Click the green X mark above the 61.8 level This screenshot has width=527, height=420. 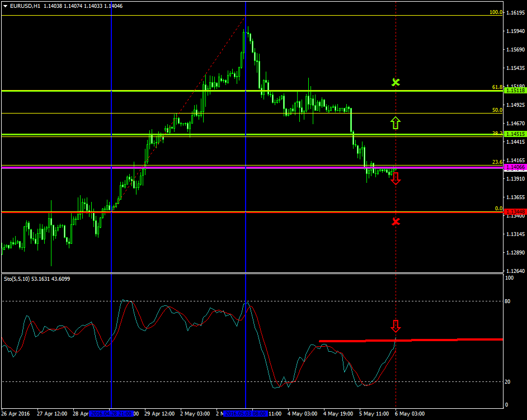click(396, 82)
